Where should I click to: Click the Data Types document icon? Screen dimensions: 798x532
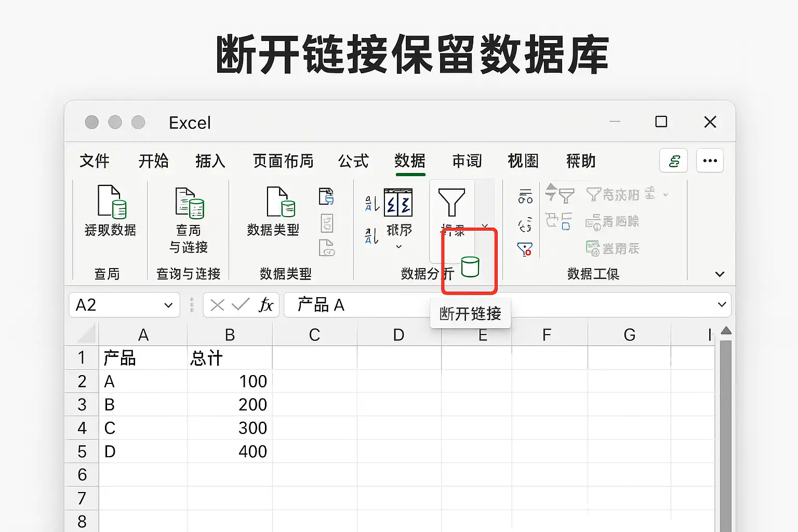pos(281,202)
